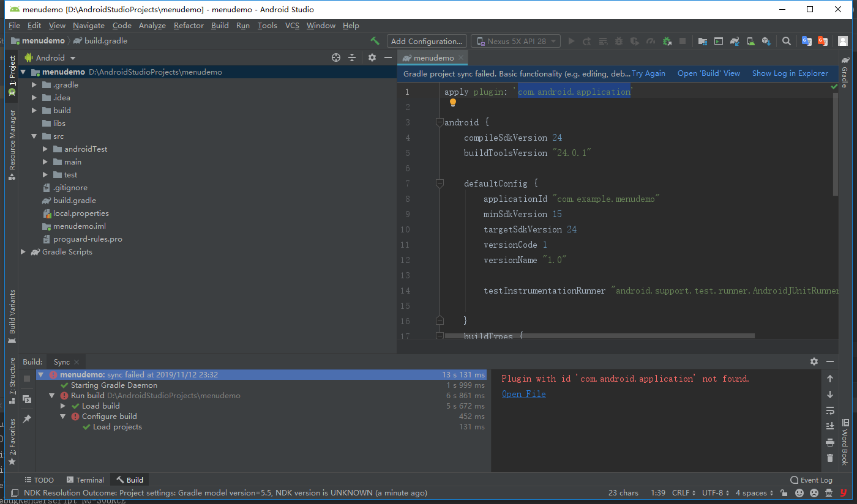Click the Build panel pin icon
This screenshot has height=504, width=857.
click(x=27, y=419)
